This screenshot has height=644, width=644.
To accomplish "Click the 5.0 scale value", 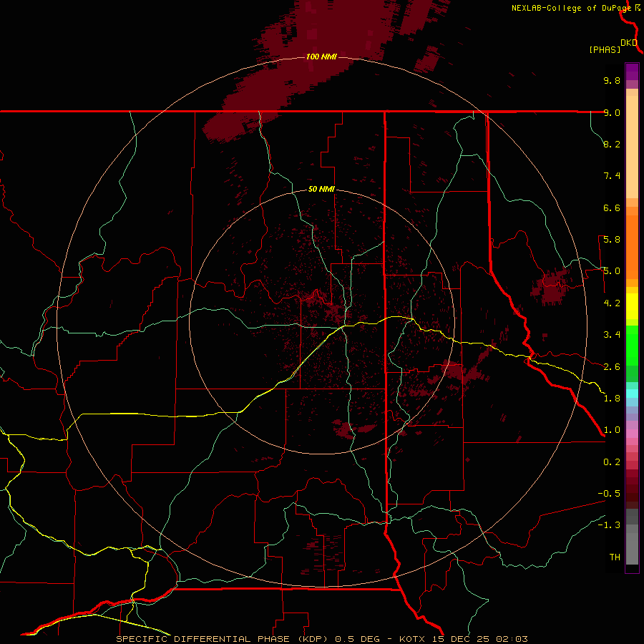I will click(x=612, y=271).
